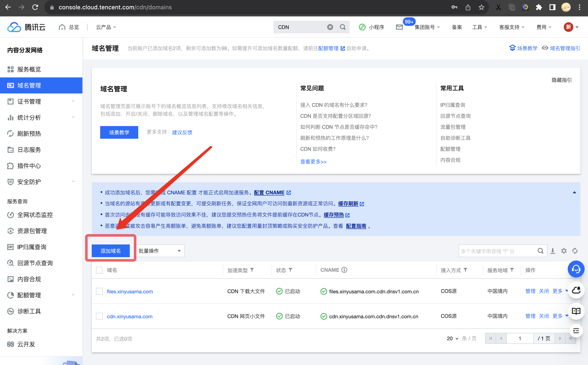Open the 费用 dropdown
The height and width of the screenshot is (365, 588).
pyautogui.click(x=544, y=27)
